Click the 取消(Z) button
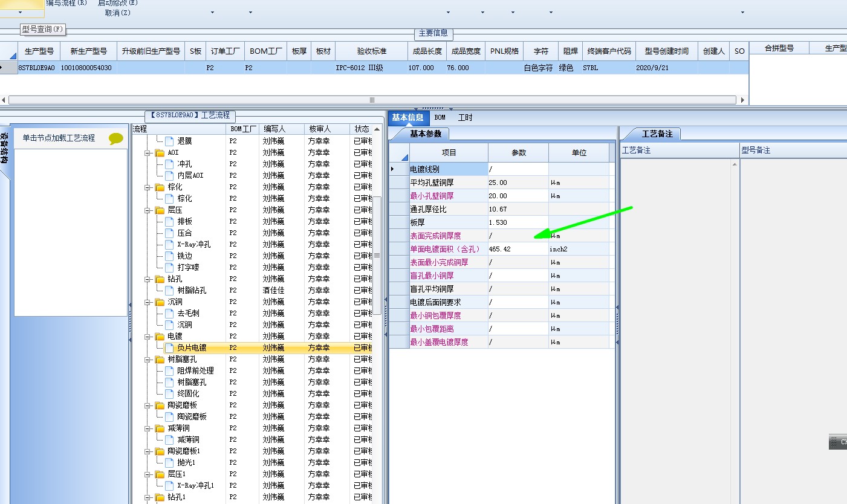The image size is (847, 504). (117, 13)
